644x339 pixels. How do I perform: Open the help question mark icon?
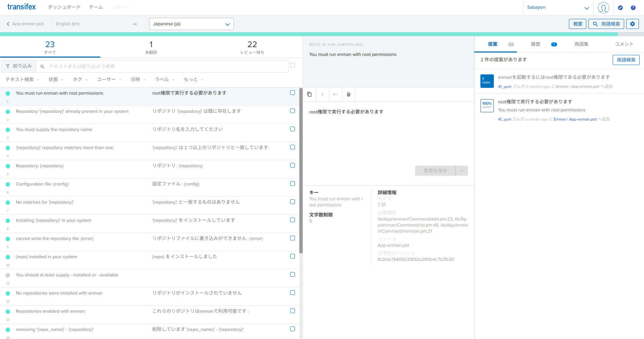point(633,8)
